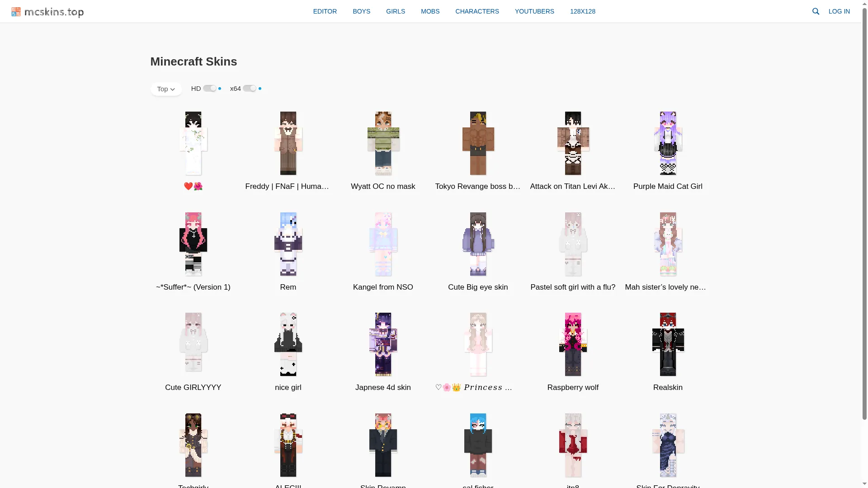Open the Princess skin image

478,344
